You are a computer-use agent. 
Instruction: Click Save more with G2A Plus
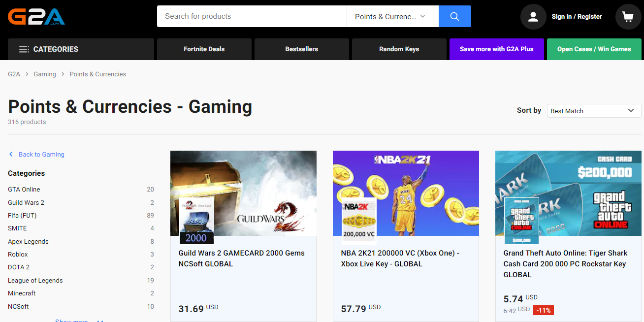pyautogui.click(x=497, y=49)
